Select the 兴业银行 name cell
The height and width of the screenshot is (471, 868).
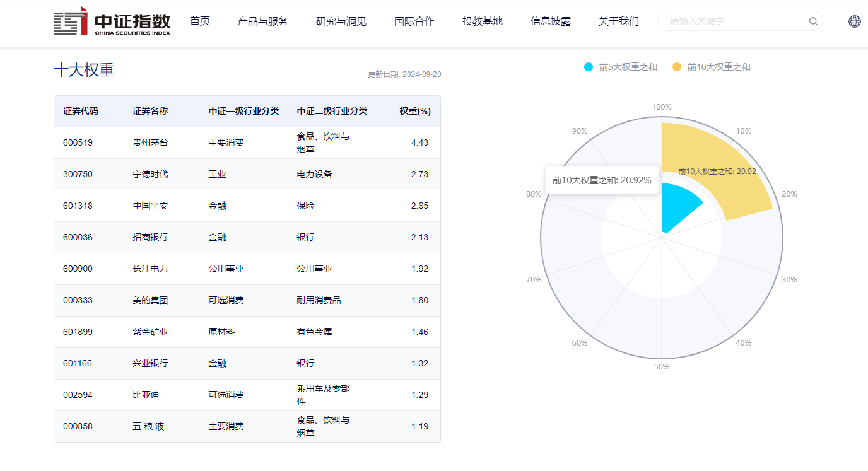150,363
